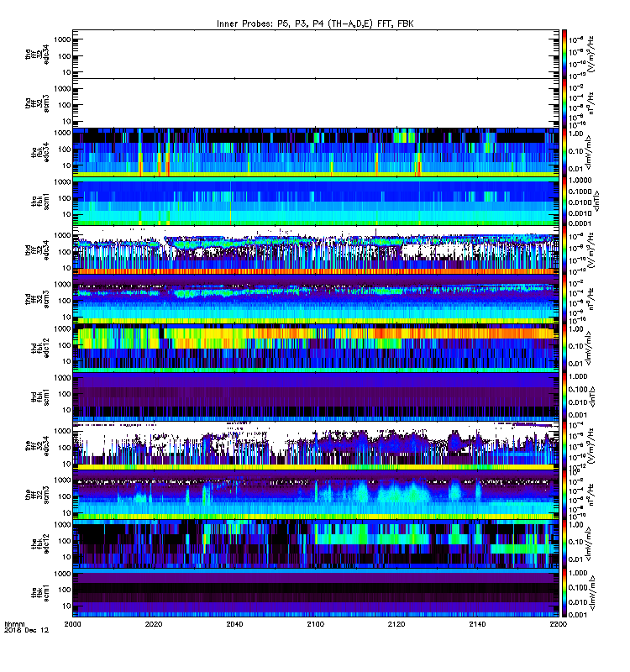
Task: Select the 'thd fbk scm1' panel label
Action: (40, 396)
